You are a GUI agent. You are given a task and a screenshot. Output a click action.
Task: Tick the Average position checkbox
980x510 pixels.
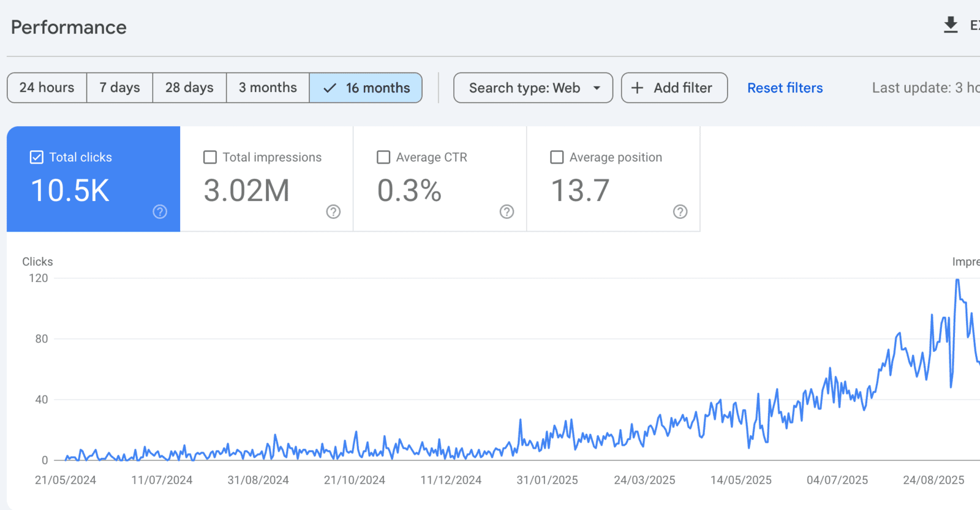557,158
